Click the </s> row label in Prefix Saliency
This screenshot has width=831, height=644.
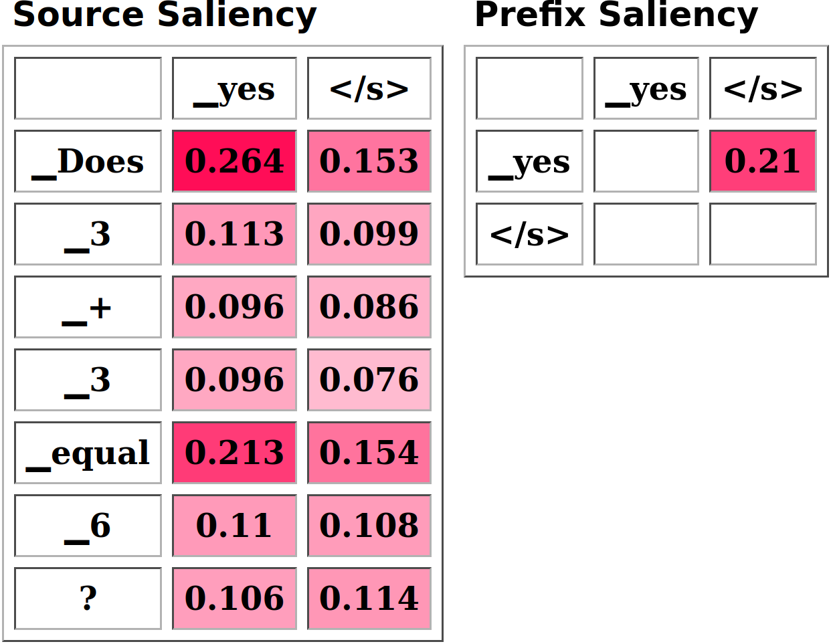[x=529, y=234]
